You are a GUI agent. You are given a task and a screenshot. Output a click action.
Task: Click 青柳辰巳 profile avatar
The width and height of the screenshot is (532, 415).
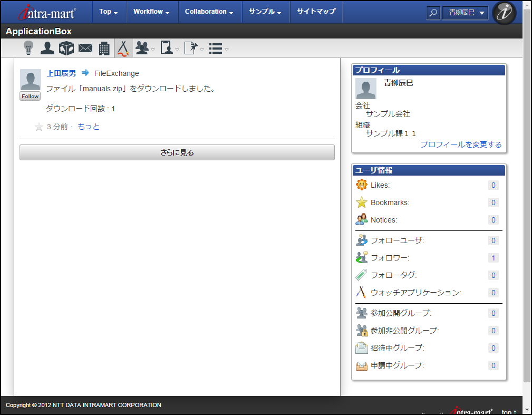[366, 89]
